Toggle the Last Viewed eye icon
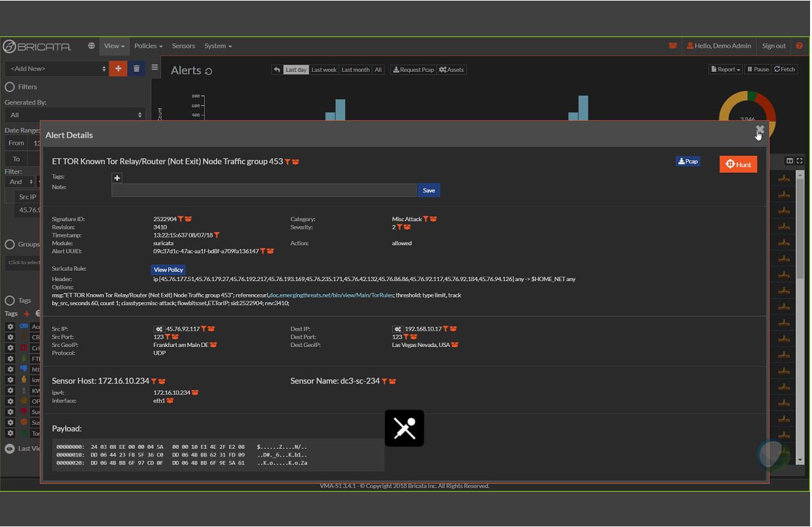812x527 pixels. click(x=10, y=449)
